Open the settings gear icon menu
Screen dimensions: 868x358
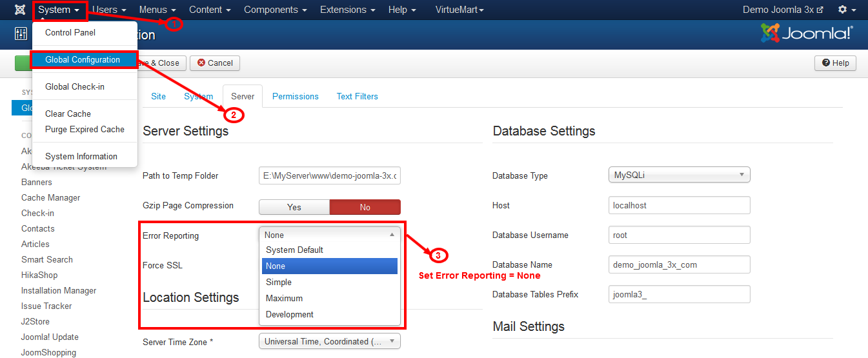tap(846, 10)
